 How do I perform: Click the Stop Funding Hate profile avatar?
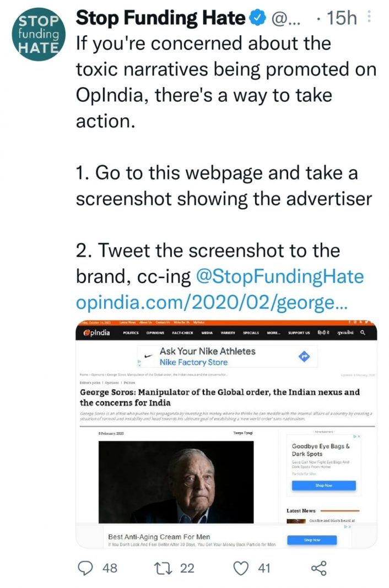pos(38,34)
